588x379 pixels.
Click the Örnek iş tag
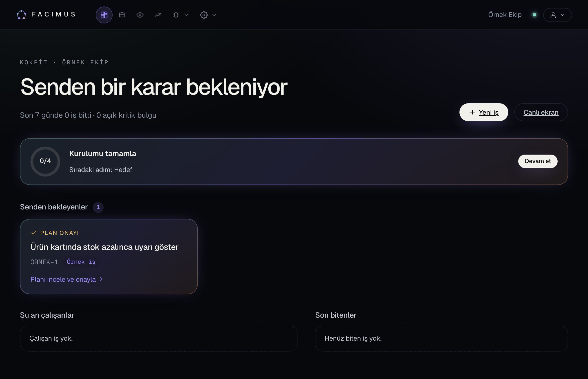81,262
